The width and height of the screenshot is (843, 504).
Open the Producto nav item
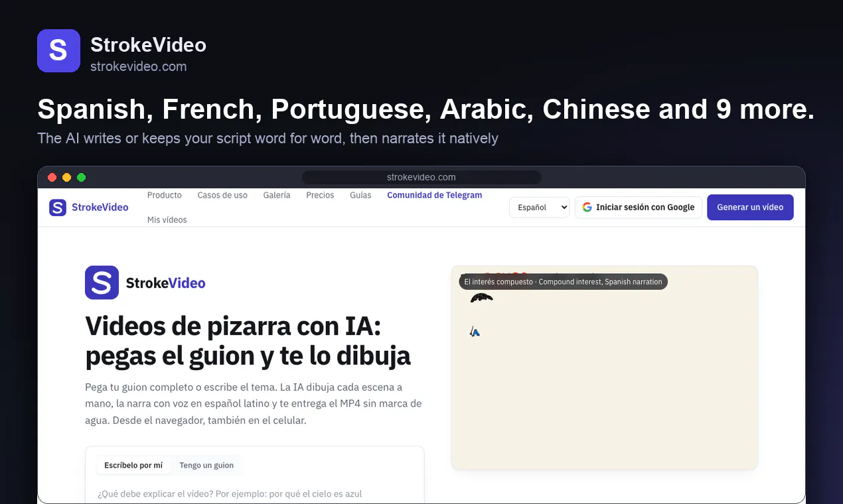pyautogui.click(x=165, y=195)
